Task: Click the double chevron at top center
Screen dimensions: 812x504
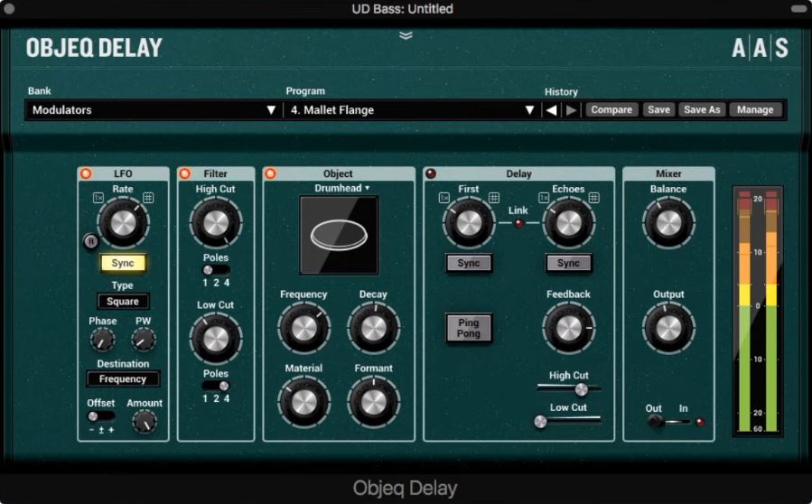Action: (x=406, y=35)
